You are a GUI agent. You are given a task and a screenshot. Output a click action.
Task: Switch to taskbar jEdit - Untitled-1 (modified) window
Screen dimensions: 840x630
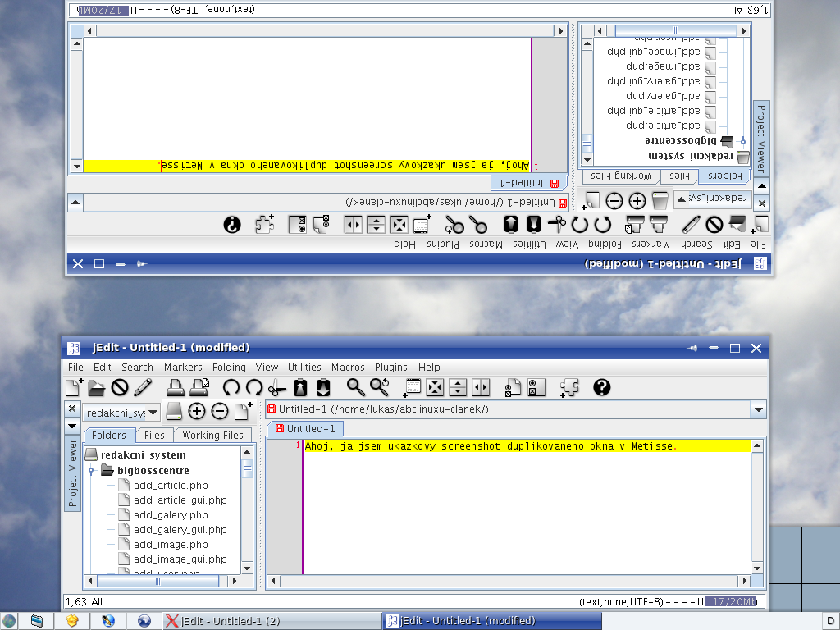tap(492, 621)
